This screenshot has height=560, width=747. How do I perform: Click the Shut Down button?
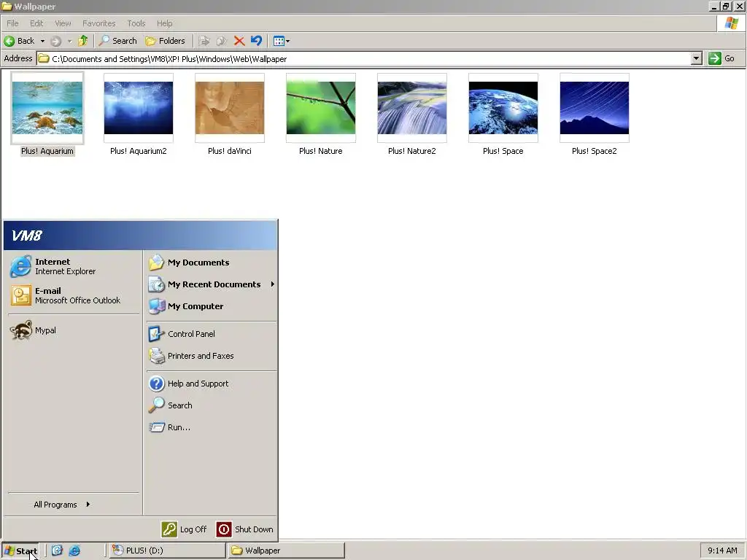245,529
